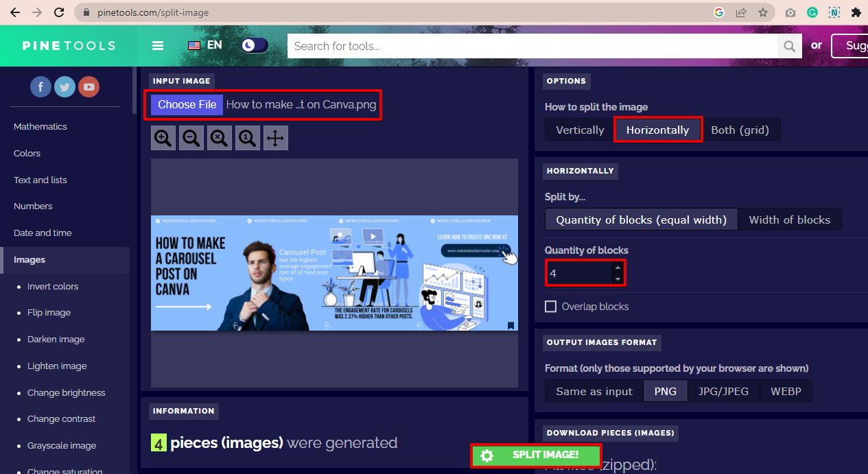Go back with browser back arrow
This screenshot has height=474, width=868.
click(x=15, y=12)
